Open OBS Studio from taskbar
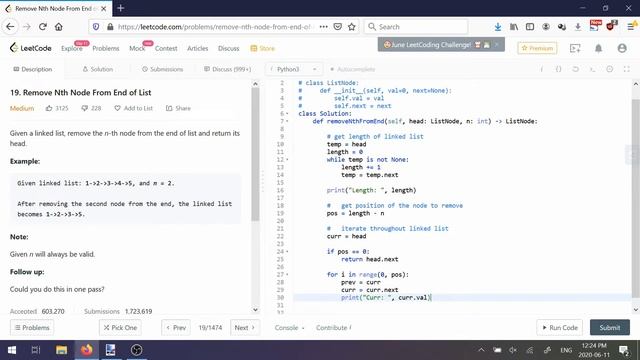640x360 pixels. 136,350
